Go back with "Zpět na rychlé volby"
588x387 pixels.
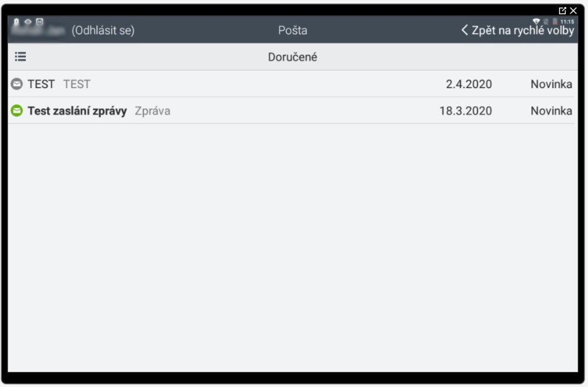[x=517, y=31]
